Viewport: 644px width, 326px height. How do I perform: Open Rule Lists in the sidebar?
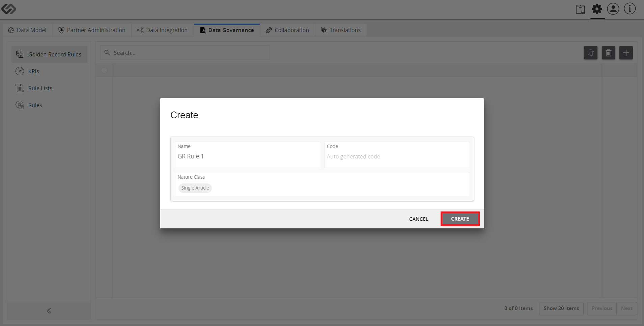[x=49, y=88]
